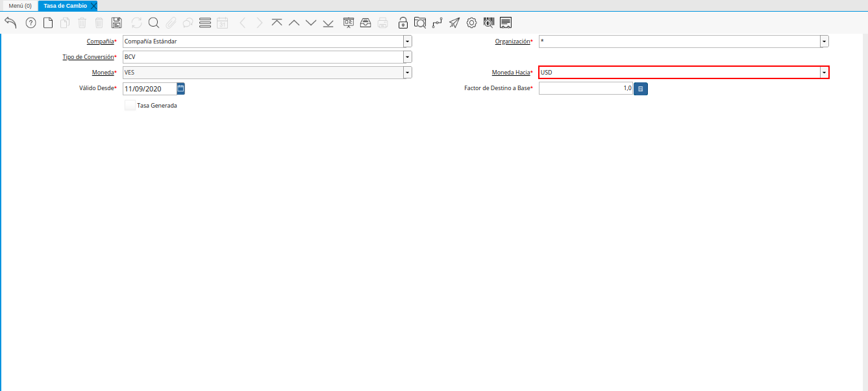The width and height of the screenshot is (868, 391).
Task: Click the printer icon
Action: 383,23
